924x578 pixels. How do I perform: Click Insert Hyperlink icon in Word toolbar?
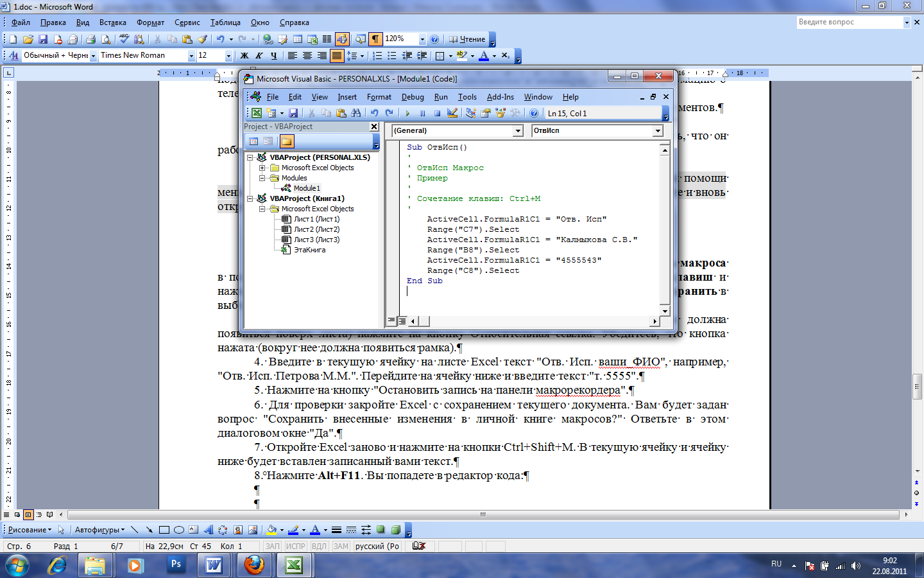point(268,39)
